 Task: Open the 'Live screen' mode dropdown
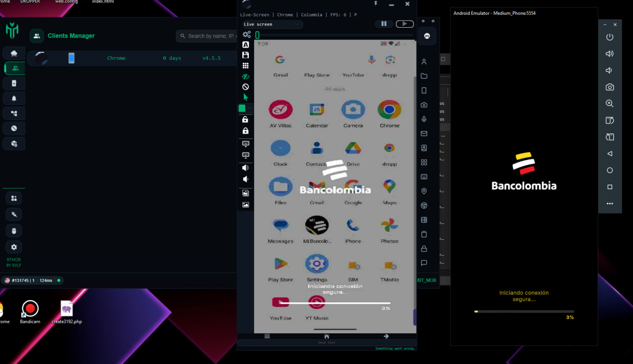point(271,24)
